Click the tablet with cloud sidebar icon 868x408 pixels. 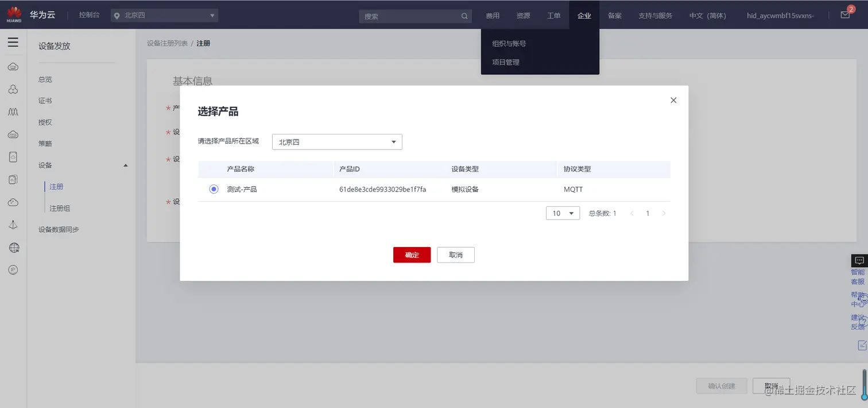[x=13, y=157]
